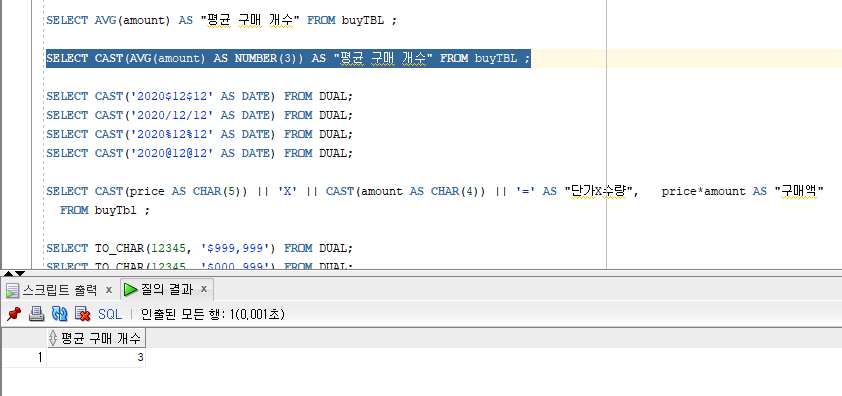The width and height of the screenshot is (842, 396).
Task: Close the 스크립트 출력 tab
Action: pos(108,290)
